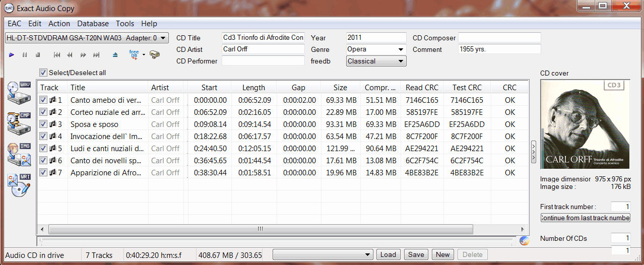Click the Number Of CDs field
The image size is (644, 265).
620,238
